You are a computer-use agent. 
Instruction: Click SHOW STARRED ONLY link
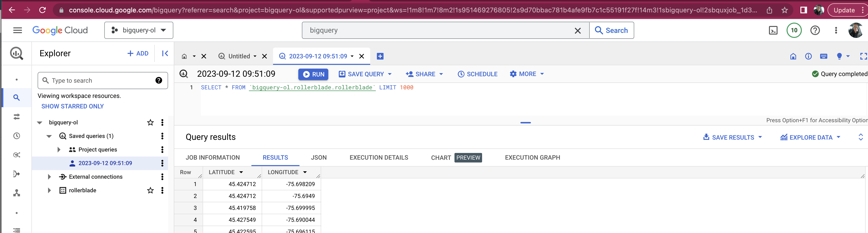(72, 106)
